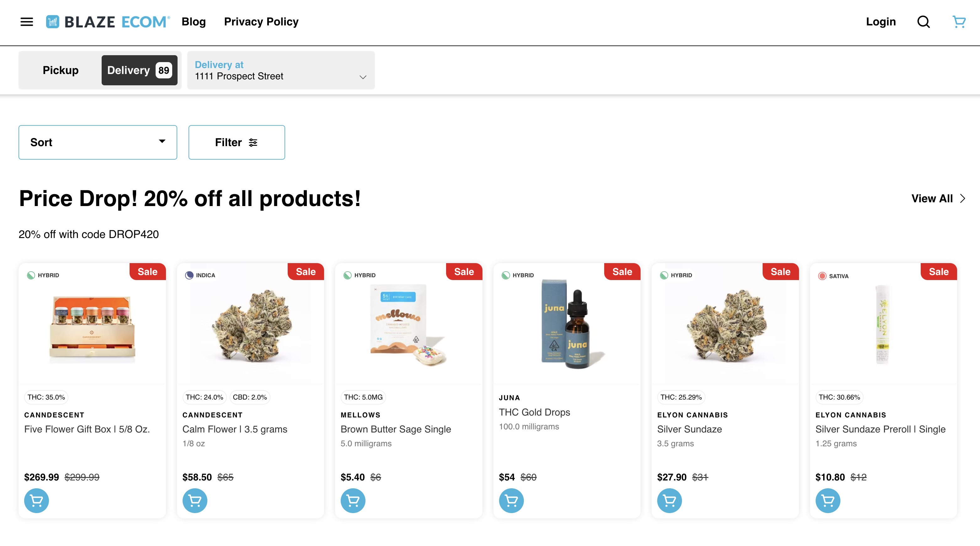This screenshot has width=980, height=546.
Task: Open the search tool
Action: tap(923, 22)
